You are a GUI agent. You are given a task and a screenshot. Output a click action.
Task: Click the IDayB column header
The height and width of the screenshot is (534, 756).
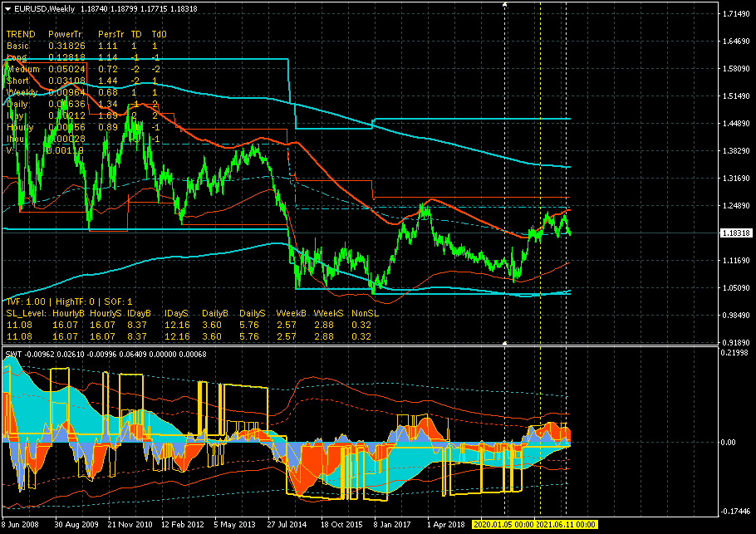(140, 313)
